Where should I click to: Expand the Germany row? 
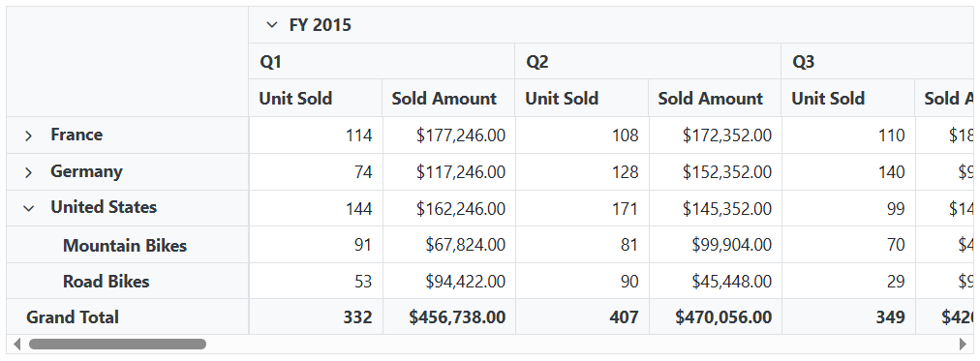click(x=28, y=172)
